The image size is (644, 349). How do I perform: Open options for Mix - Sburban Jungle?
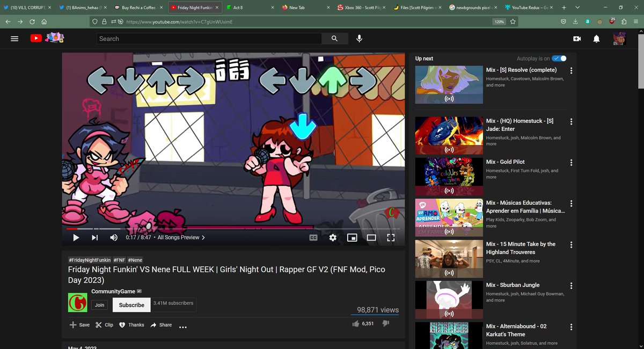pyautogui.click(x=572, y=286)
